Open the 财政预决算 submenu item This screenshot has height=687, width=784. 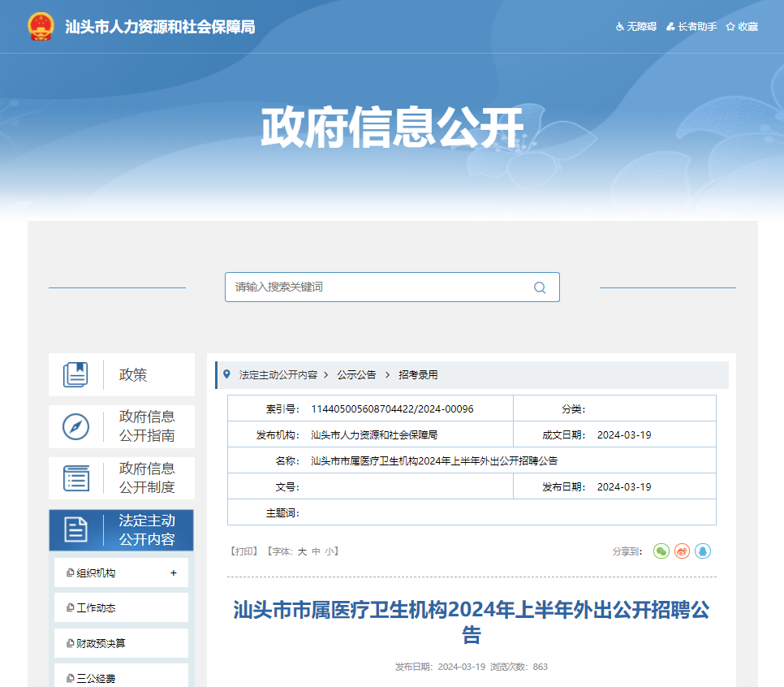pos(121,643)
